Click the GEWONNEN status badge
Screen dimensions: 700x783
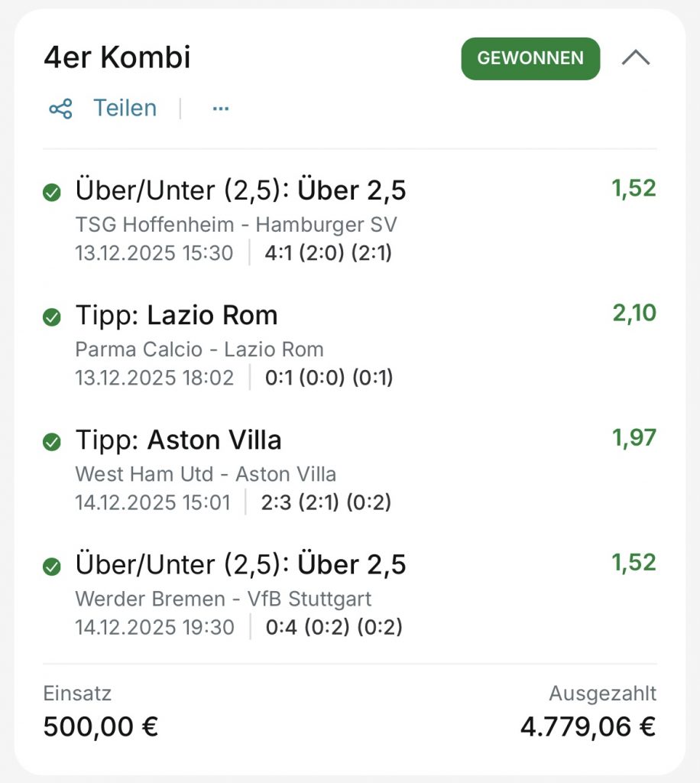point(530,58)
